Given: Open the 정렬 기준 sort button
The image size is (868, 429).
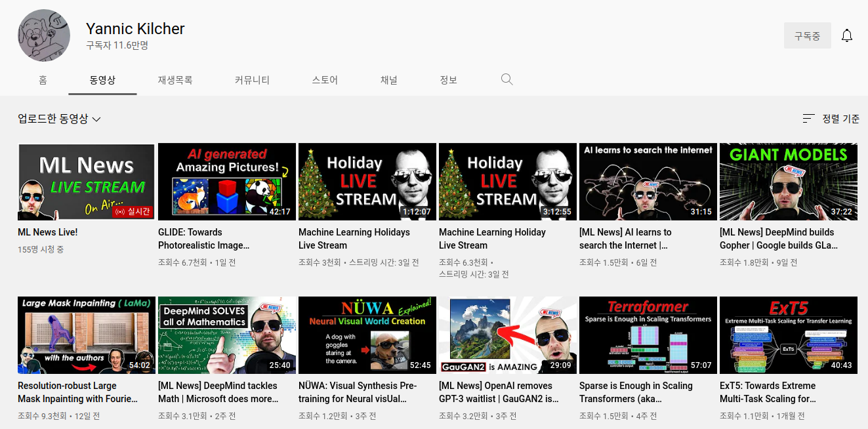Looking at the screenshot, I should (831, 119).
